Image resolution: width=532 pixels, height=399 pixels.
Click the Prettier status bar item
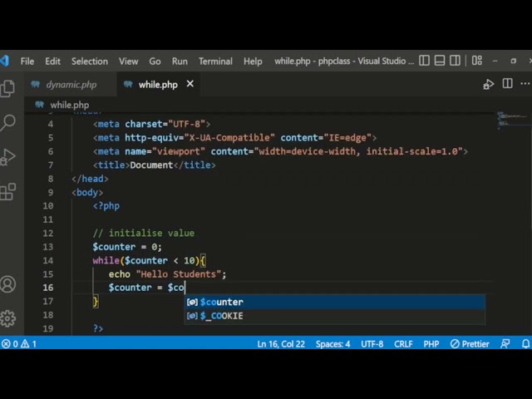coord(470,344)
